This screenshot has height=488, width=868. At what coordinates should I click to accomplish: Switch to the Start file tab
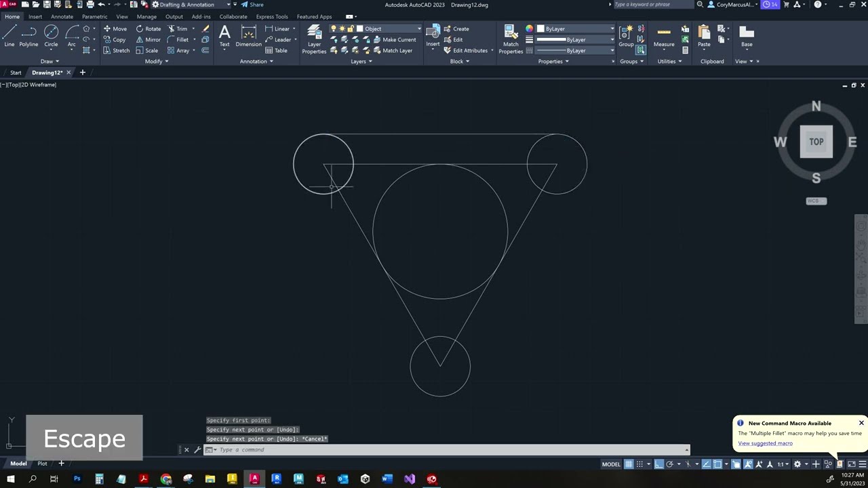point(16,73)
